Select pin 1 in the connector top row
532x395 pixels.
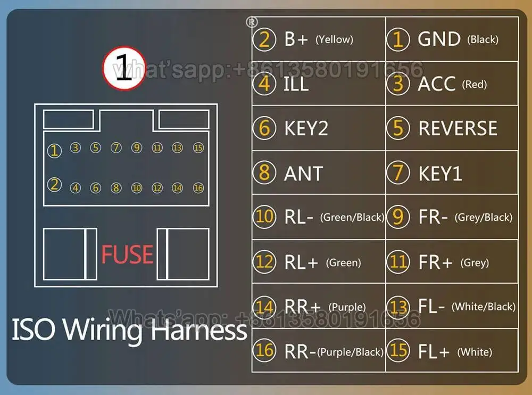coord(54,151)
